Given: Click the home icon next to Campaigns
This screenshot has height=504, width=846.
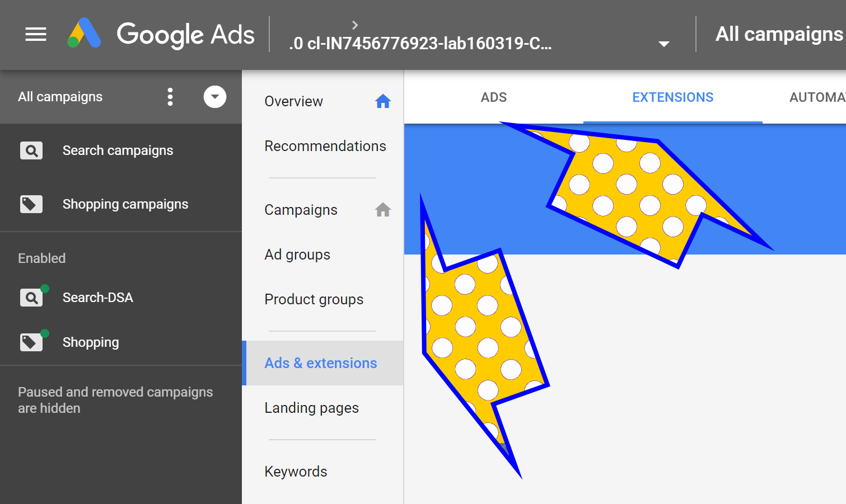Looking at the screenshot, I should (383, 209).
